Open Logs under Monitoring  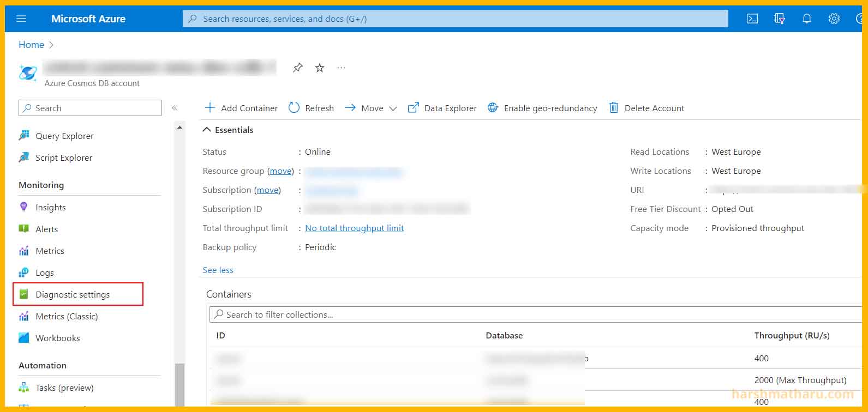45,272
